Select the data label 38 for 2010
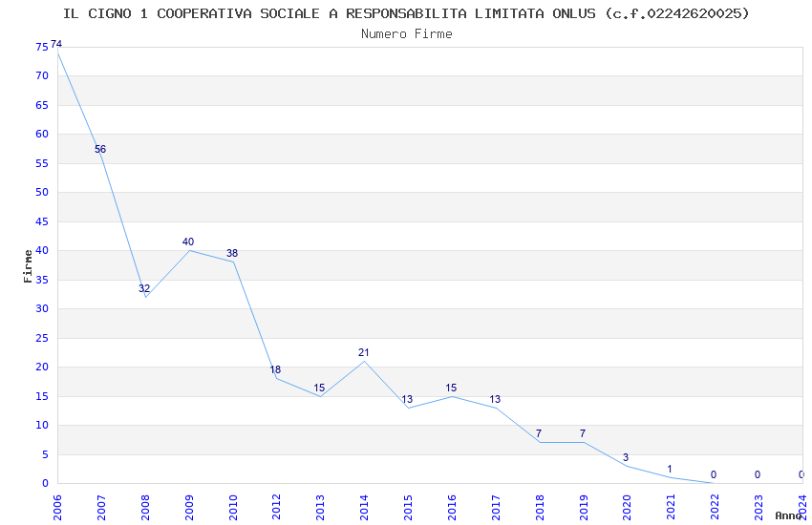This screenshot has height=525, width=812. point(232,253)
